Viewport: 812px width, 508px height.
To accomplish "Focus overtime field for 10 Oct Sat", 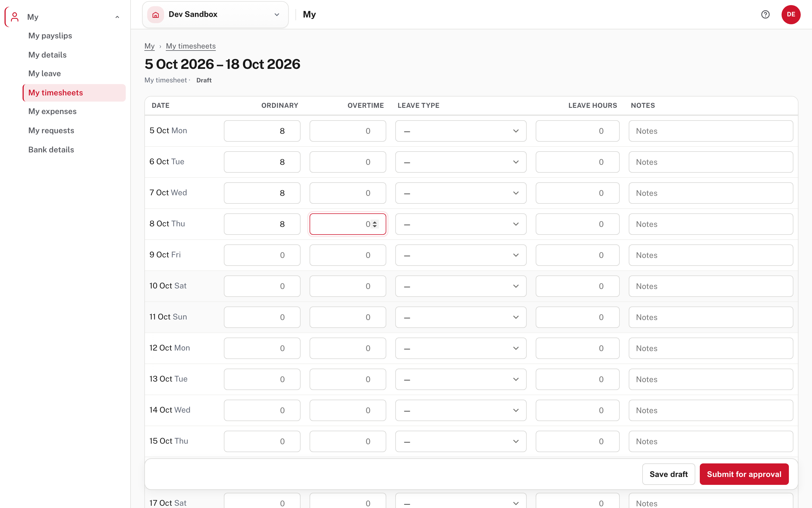I will pos(348,286).
